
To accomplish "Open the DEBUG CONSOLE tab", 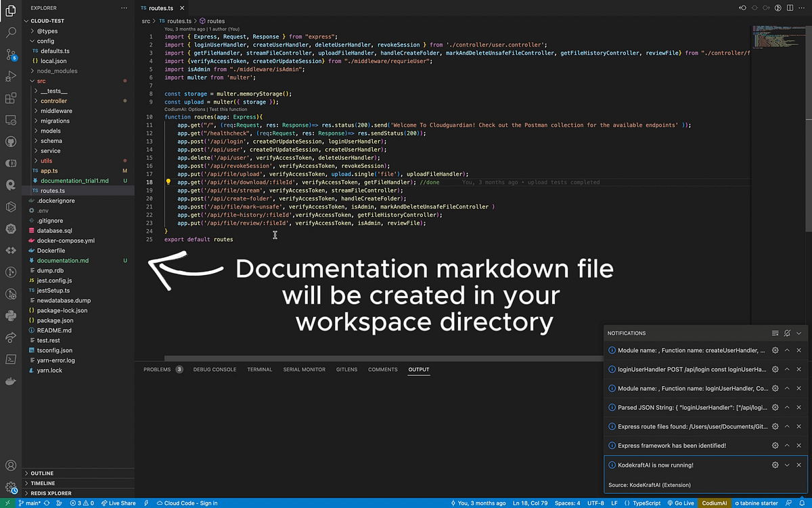I will click(x=215, y=369).
